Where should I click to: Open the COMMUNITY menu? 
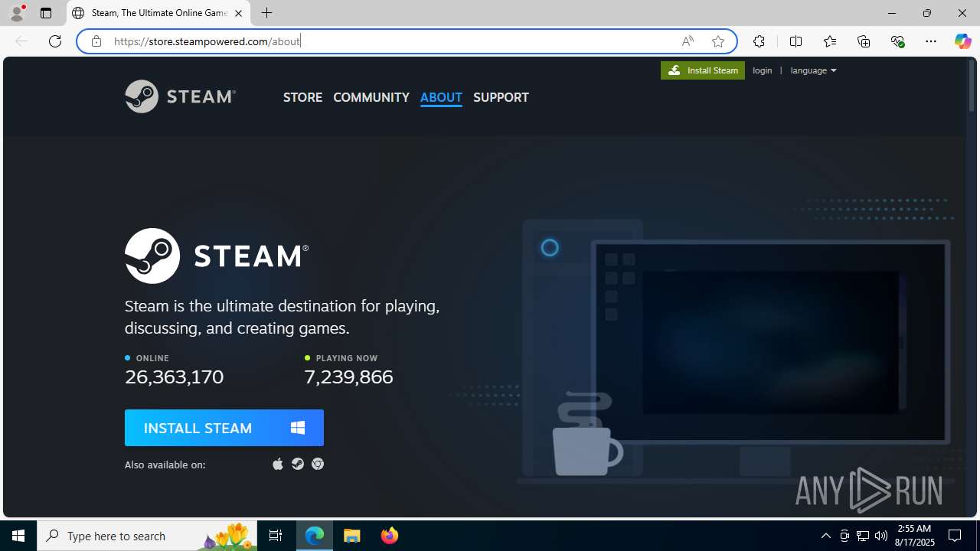(x=371, y=97)
